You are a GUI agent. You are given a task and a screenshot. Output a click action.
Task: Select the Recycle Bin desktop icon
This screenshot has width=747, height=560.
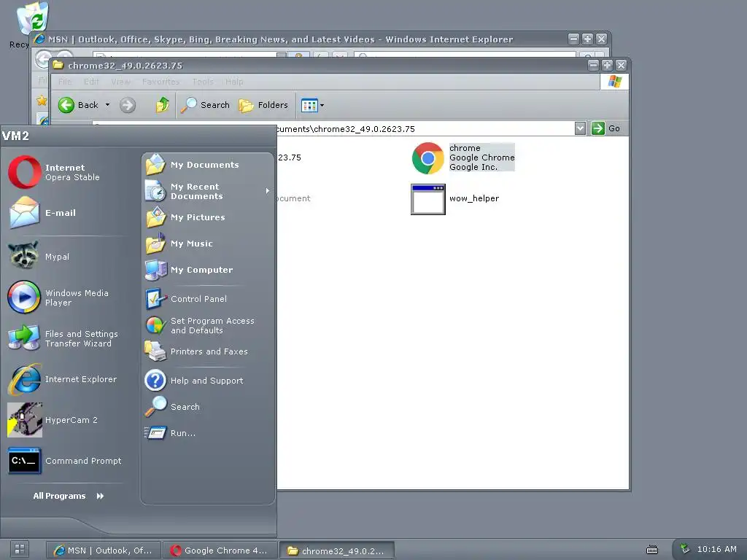pyautogui.click(x=32, y=19)
